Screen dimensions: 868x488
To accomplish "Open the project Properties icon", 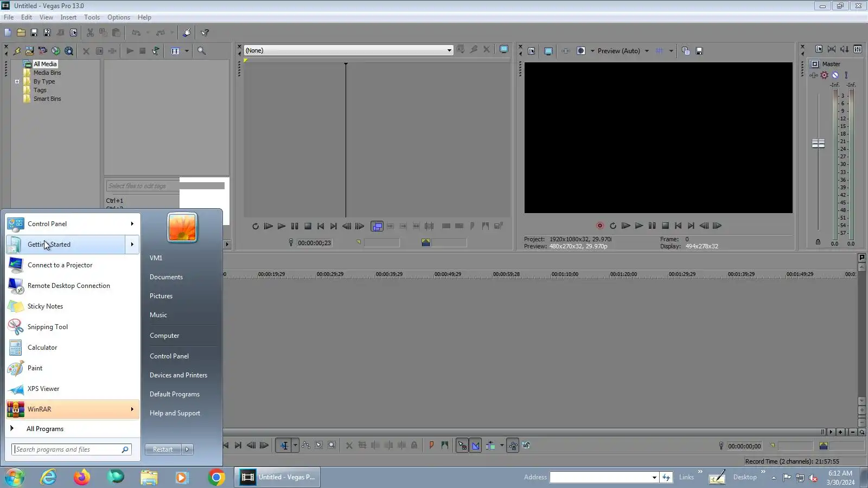I will pos(74,33).
